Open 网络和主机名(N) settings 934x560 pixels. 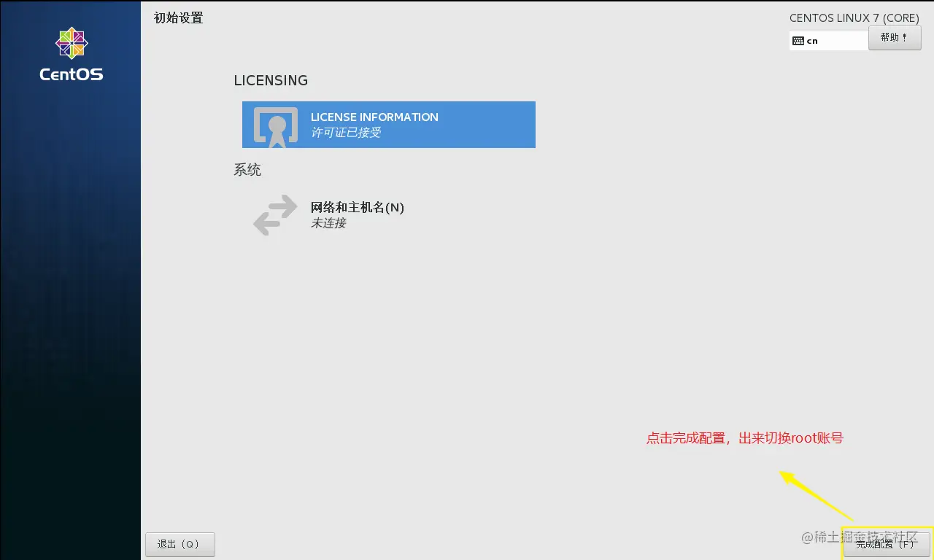[389, 214]
